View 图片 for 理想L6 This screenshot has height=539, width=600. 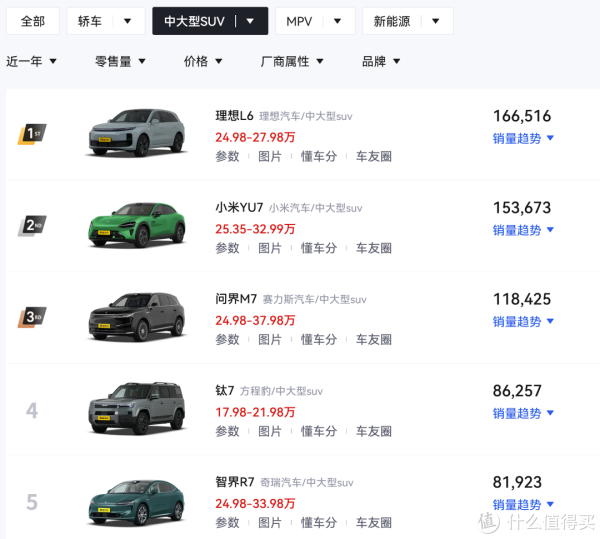270,156
